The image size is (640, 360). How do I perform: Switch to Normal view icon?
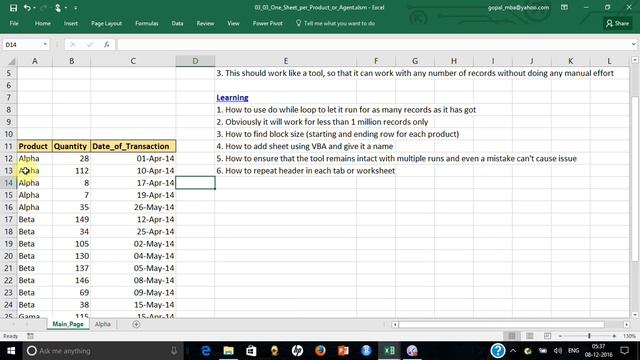tap(511, 336)
